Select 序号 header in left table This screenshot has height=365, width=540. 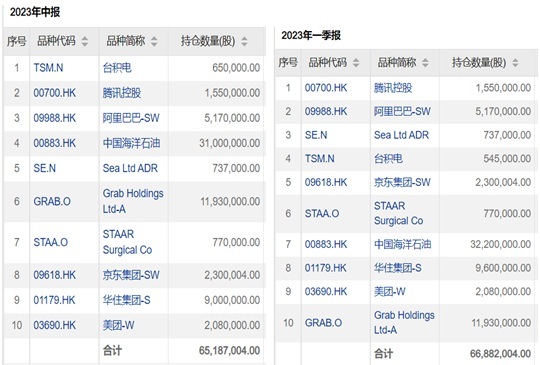[x=17, y=41]
